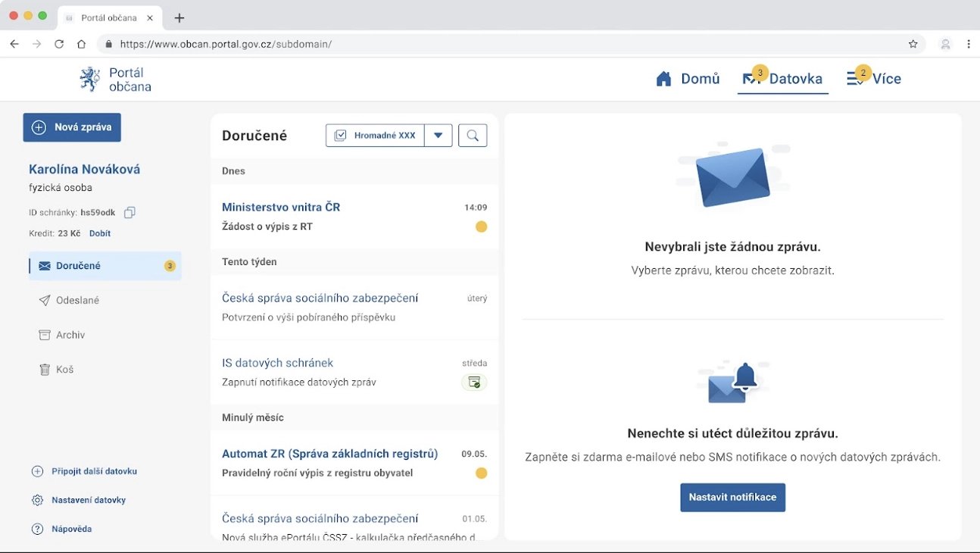Click the Karolína Nováková account name
This screenshot has height=553, width=980.
[84, 169]
